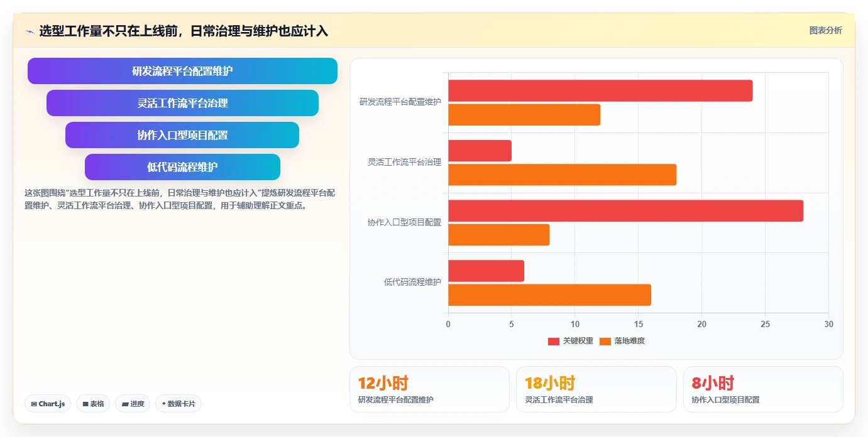Click orange bar for 研发流程平台配置维护
Screen dimensions: 868x437
(524, 115)
